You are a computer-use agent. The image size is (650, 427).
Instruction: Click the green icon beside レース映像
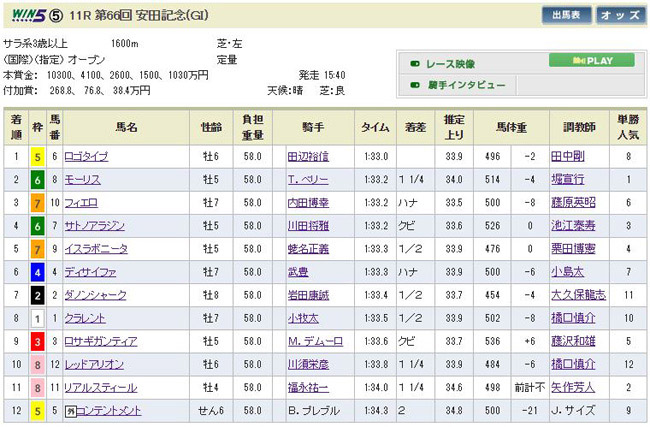tap(415, 62)
